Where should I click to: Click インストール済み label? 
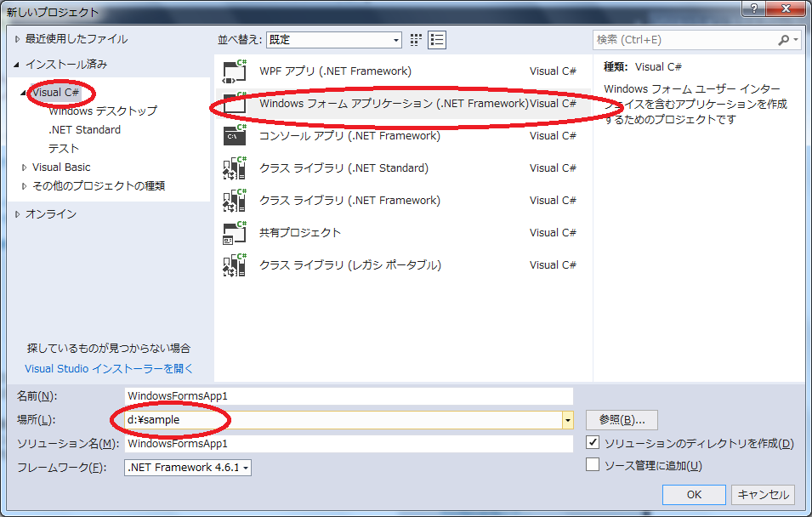pyautogui.click(x=66, y=65)
